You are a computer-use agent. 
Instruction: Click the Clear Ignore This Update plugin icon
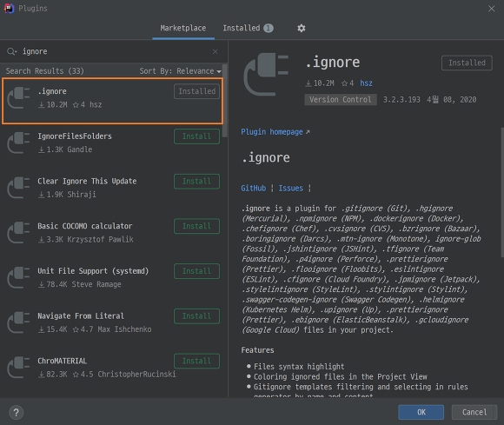coord(18,188)
